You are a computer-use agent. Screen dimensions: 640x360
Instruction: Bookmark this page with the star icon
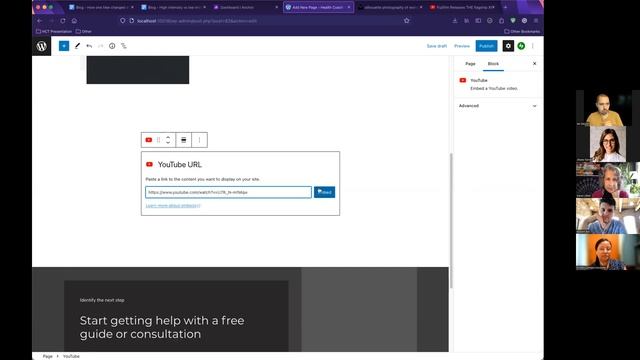point(407,20)
